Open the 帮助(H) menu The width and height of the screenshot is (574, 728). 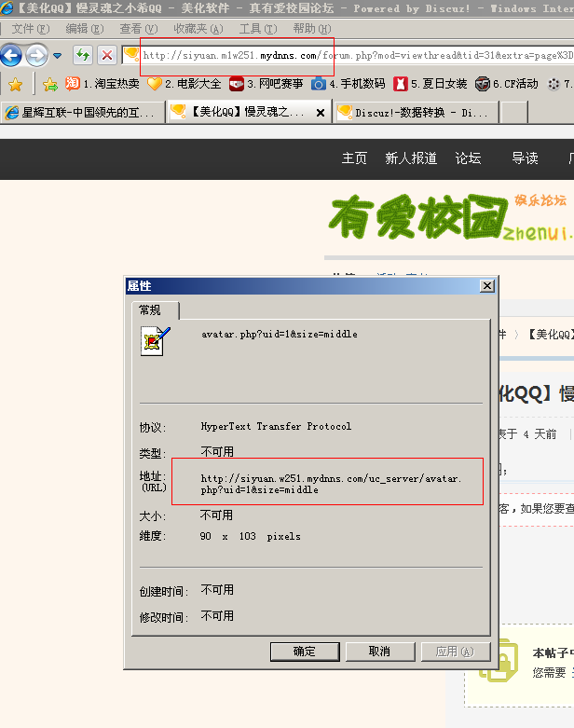click(x=312, y=29)
